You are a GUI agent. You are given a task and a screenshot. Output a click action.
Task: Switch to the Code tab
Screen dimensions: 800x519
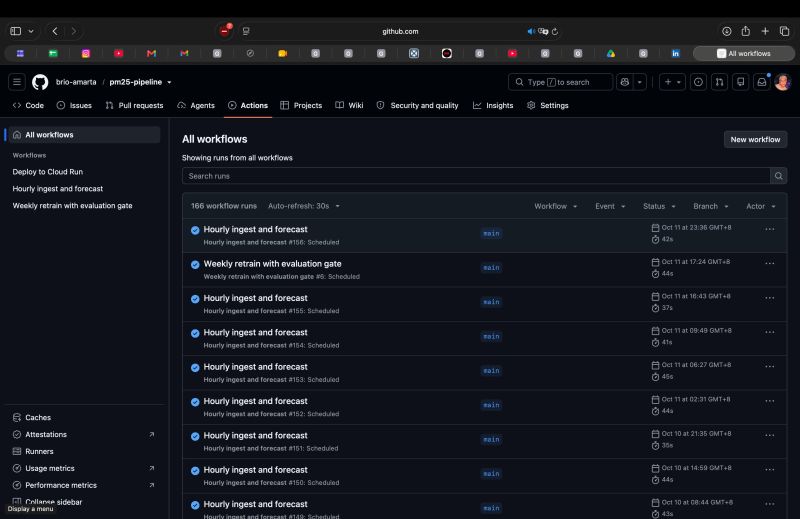tap(29, 105)
